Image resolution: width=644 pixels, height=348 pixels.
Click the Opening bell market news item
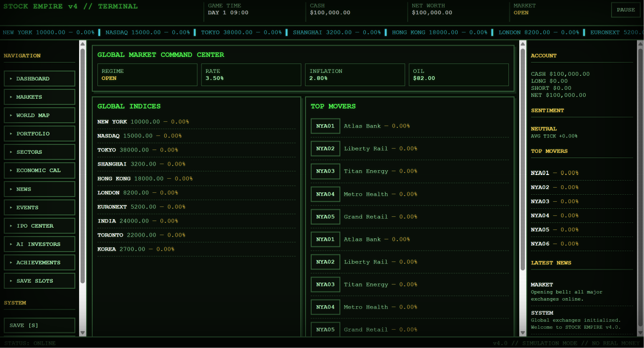pyautogui.click(x=582, y=292)
